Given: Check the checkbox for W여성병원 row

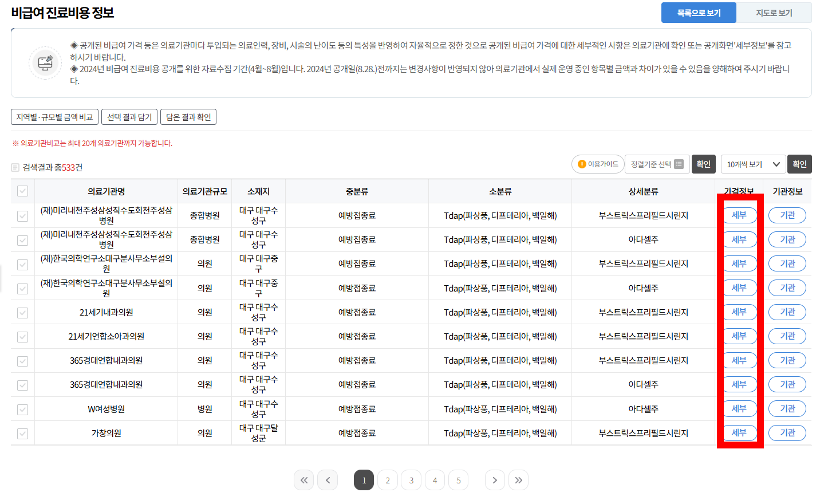Looking at the screenshot, I should [22, 408].
